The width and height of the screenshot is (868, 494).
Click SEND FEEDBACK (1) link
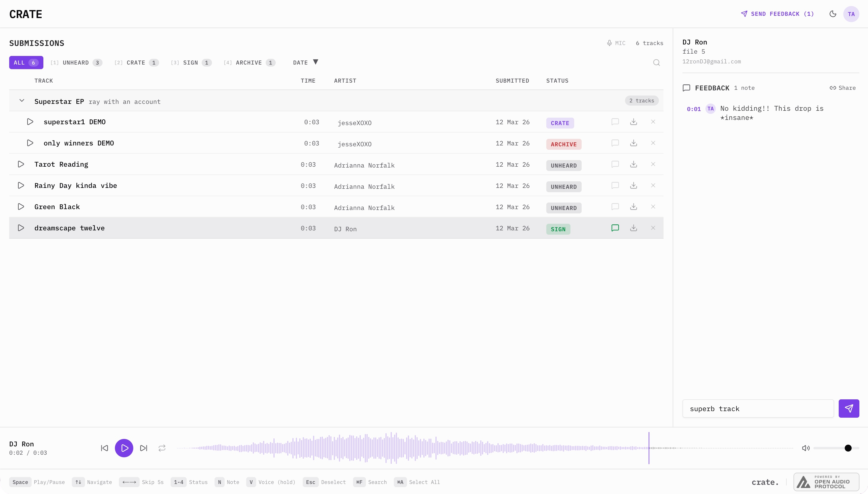(777, 14)
